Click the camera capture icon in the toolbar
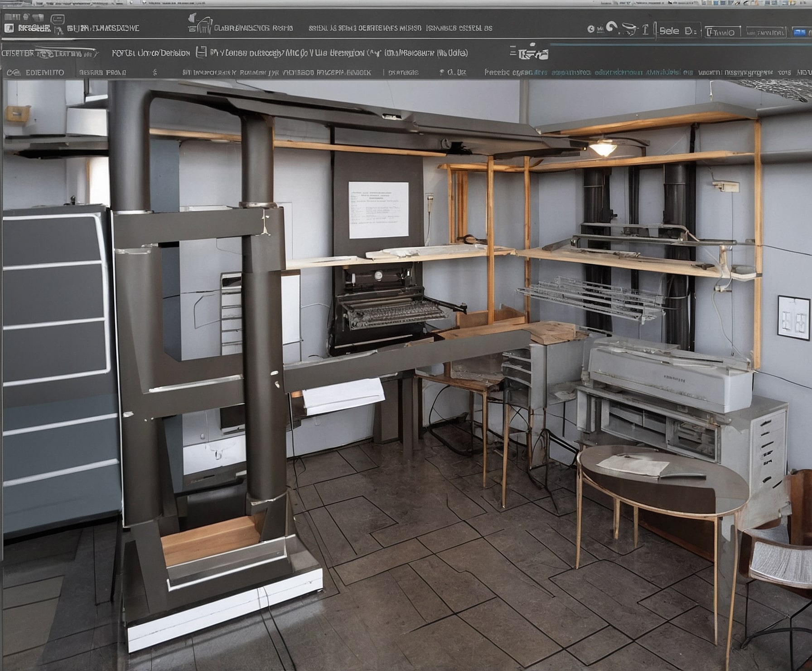Viewport: 812px width, 671px height. click(630, 29)
